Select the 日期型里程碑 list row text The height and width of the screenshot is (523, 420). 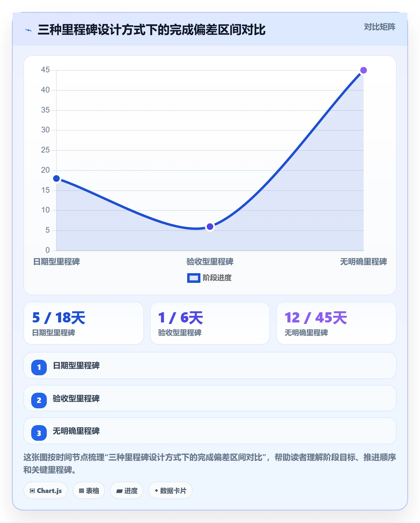tap(76, 366)
